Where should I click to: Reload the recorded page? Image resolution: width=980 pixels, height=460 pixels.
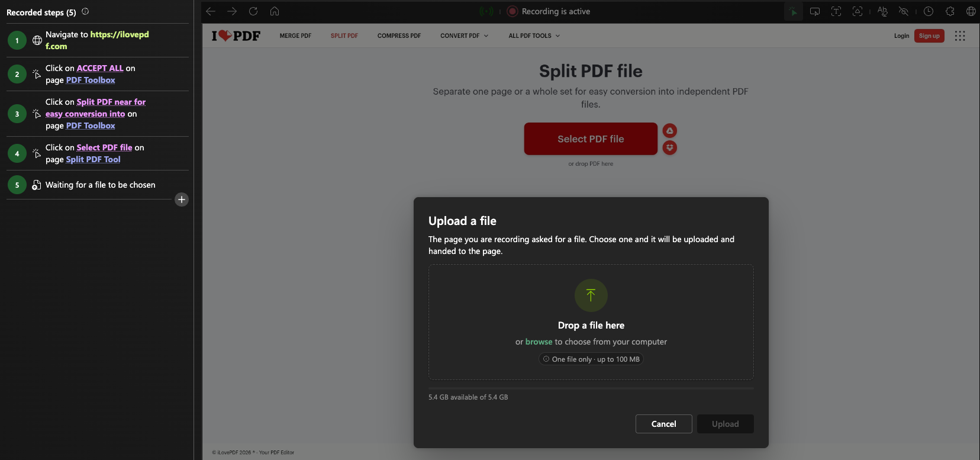point(253,11)
